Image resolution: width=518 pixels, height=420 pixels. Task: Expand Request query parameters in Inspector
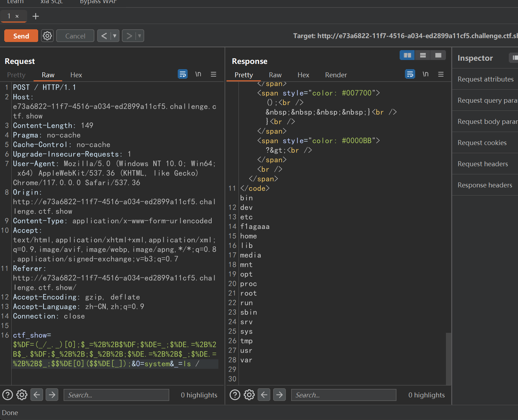(x=485, y=100)
